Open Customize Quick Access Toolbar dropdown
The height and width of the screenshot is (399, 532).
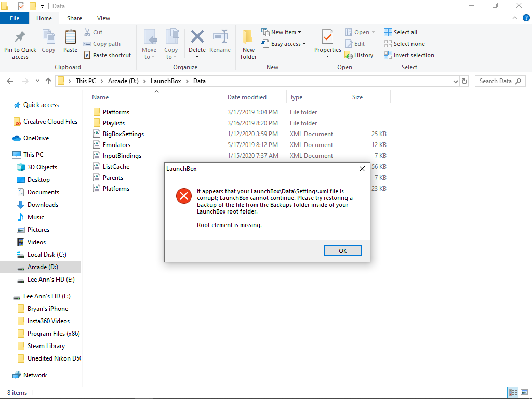tap(42, 6)
